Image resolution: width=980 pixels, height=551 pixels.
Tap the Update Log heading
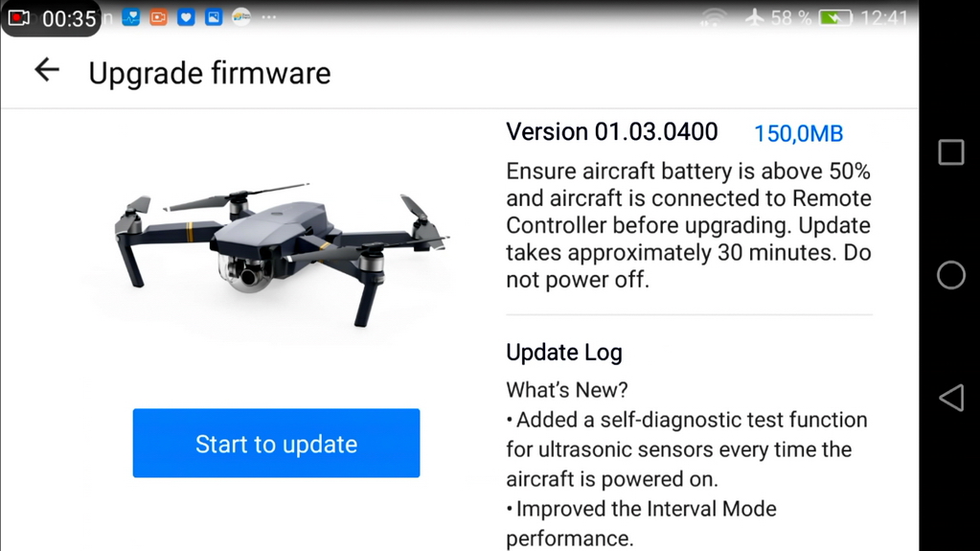[x=563, y=352]
